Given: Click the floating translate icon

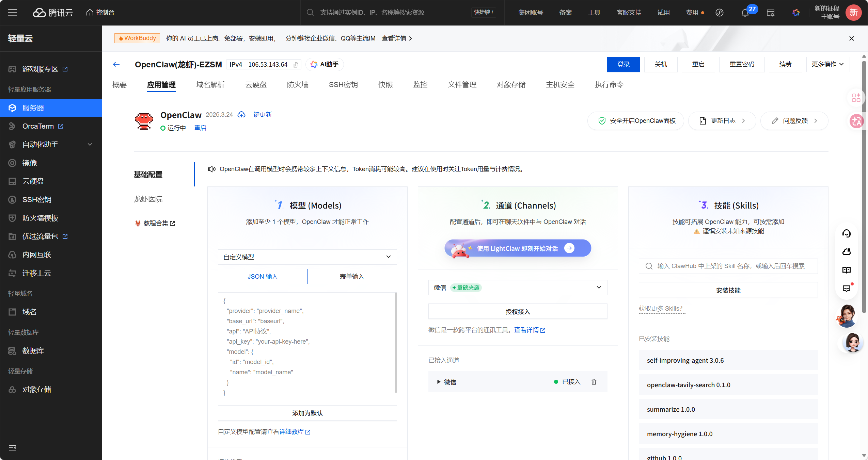Looking at the screenshot, I should [856, 121].
